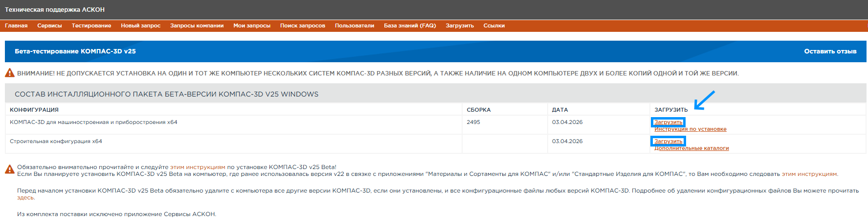Select Поиск запросов in the menu
Screen dimensions: 868x220
pos(302,25)
